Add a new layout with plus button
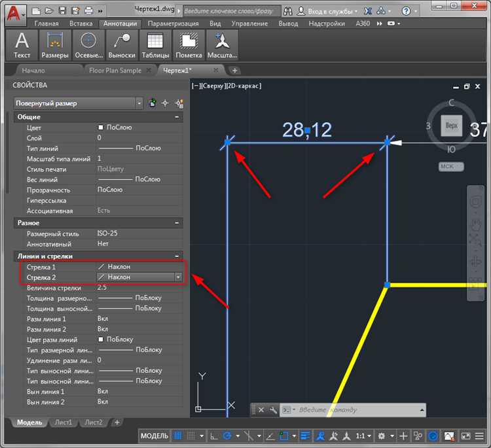This screenshot has height=448, width=491. point(117,422)
